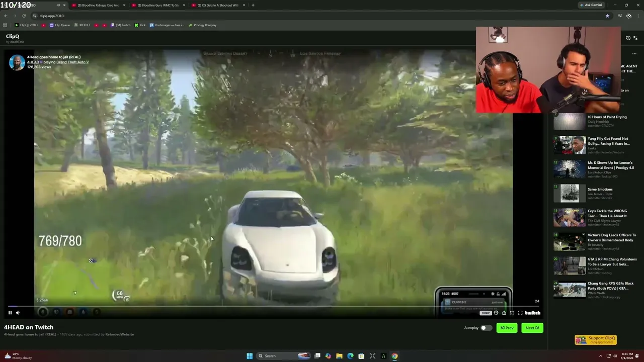This screenshot has height=362, width=644.
Task: Open File Explorer from the taskbar
Action: (339, 356)
